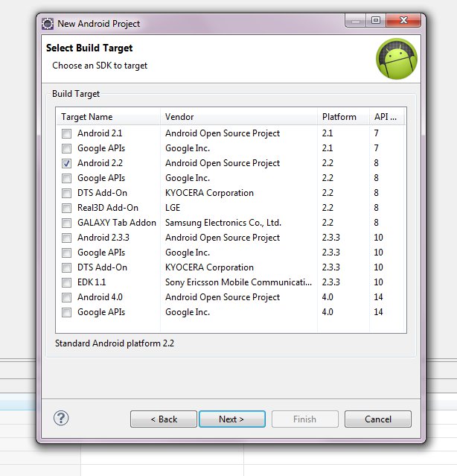Uncheck the Android 2.2 target checkbox
The height and width of the screenshot is (476, 457).
coord(66,163)
